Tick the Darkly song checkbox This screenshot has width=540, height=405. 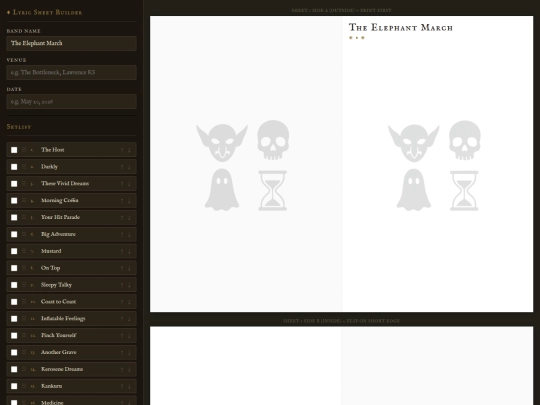coord(14,167)
